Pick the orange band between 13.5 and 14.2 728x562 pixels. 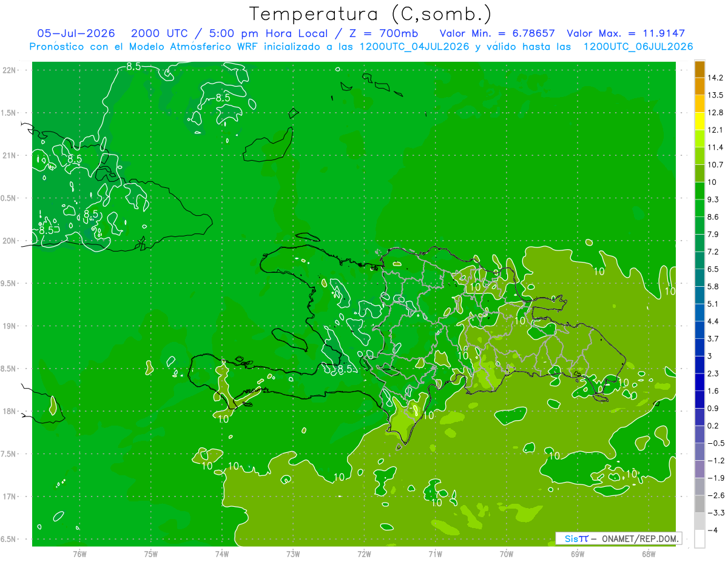[699, 87]
